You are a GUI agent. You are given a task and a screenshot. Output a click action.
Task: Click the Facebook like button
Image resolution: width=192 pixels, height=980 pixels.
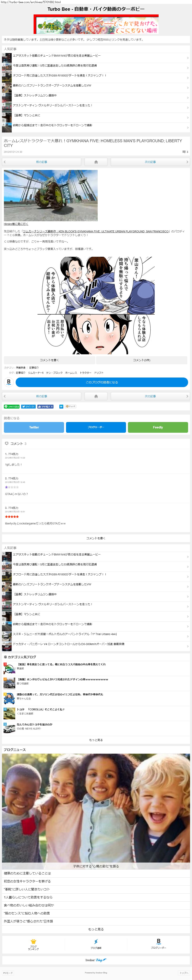pos(45,406)
